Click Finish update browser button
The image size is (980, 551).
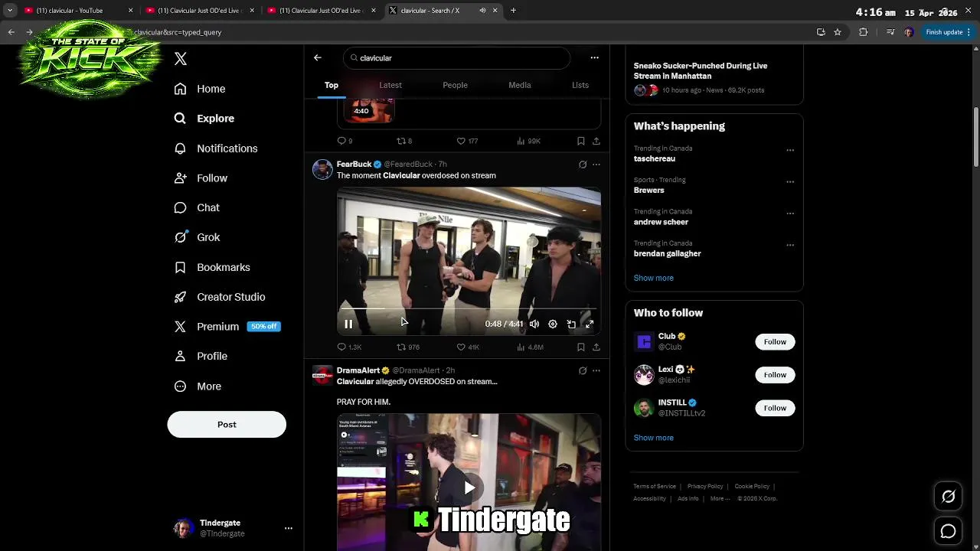point(948,32)
